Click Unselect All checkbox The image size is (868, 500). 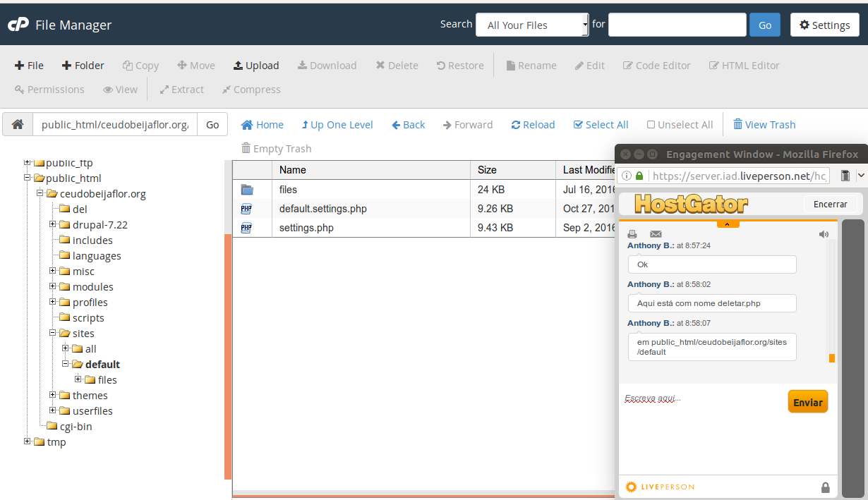coord(680,125)
